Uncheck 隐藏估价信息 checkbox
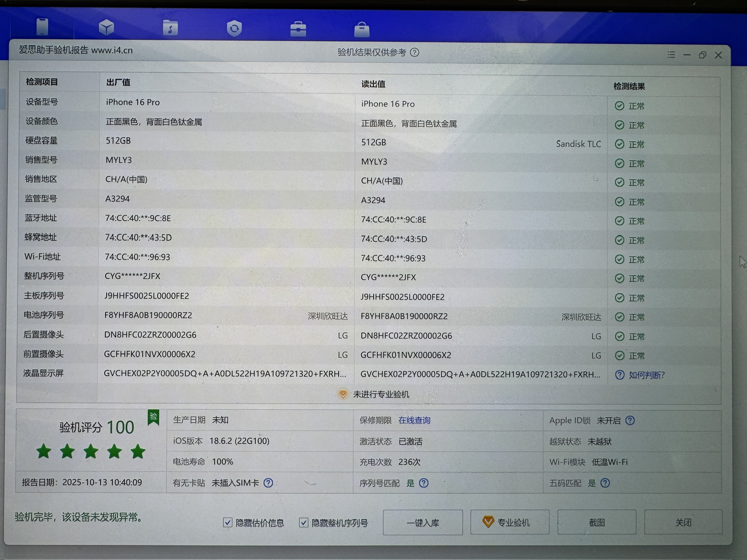This screenshot has width=747, height=560. [x=227, y=522]
